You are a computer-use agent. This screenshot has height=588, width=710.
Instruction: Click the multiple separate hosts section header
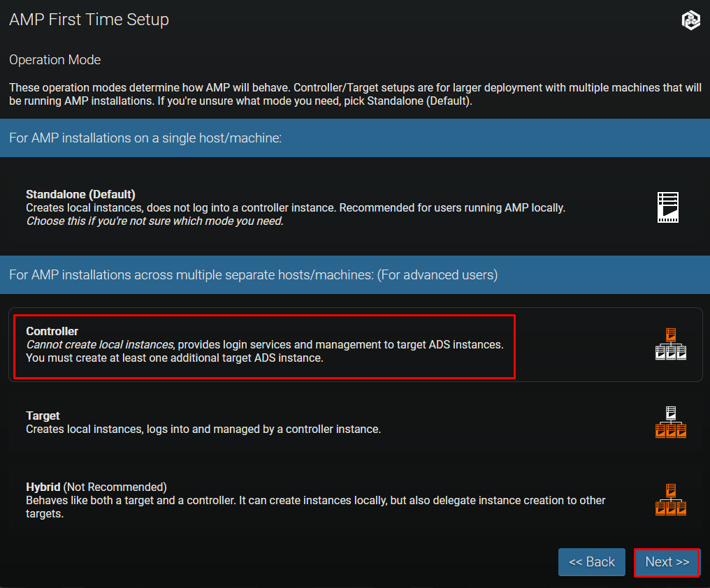253,274
